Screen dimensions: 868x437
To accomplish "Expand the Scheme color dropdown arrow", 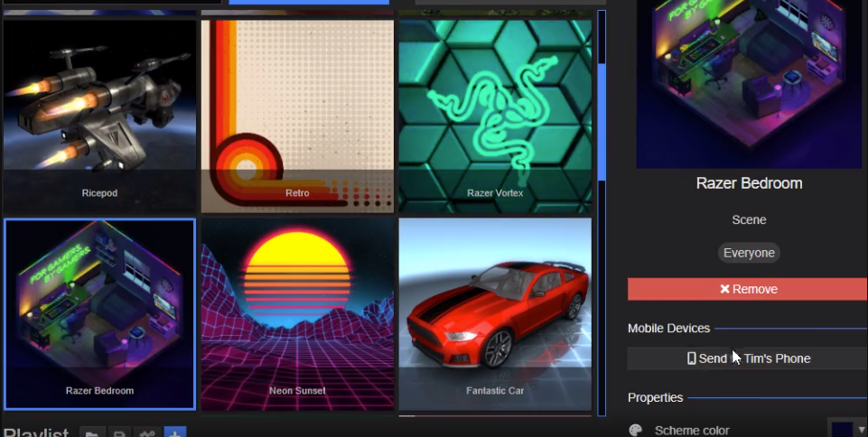I will [x=861, y=430].
